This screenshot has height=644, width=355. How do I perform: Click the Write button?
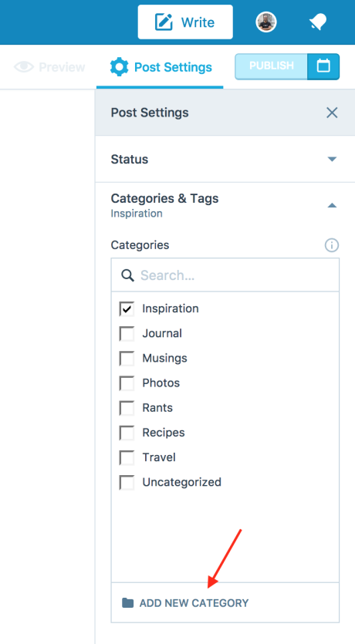click(185, 22)
